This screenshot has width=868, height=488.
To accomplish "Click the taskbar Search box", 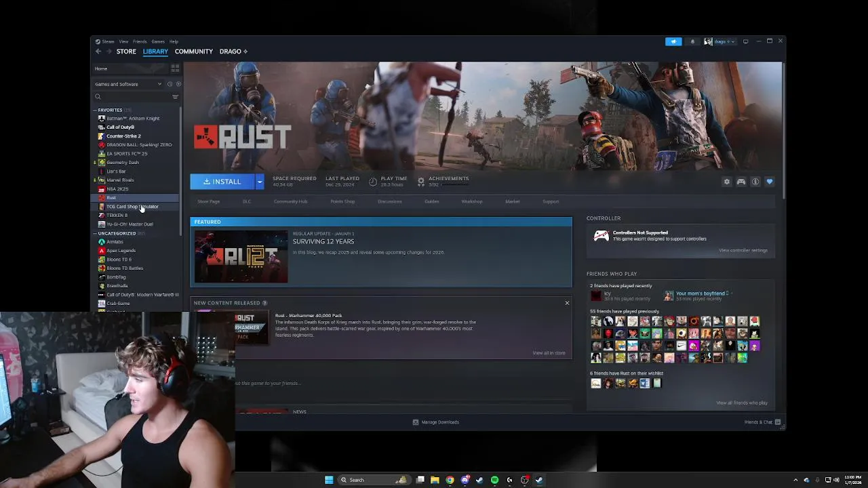I will (x=374, y=480).
